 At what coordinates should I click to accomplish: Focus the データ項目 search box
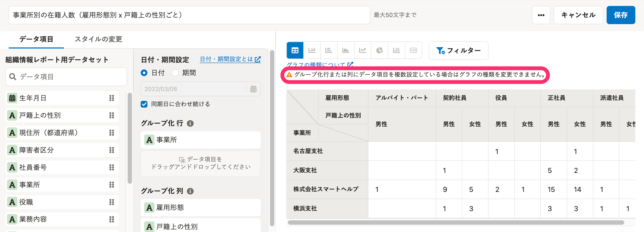(x=66, y=77)
